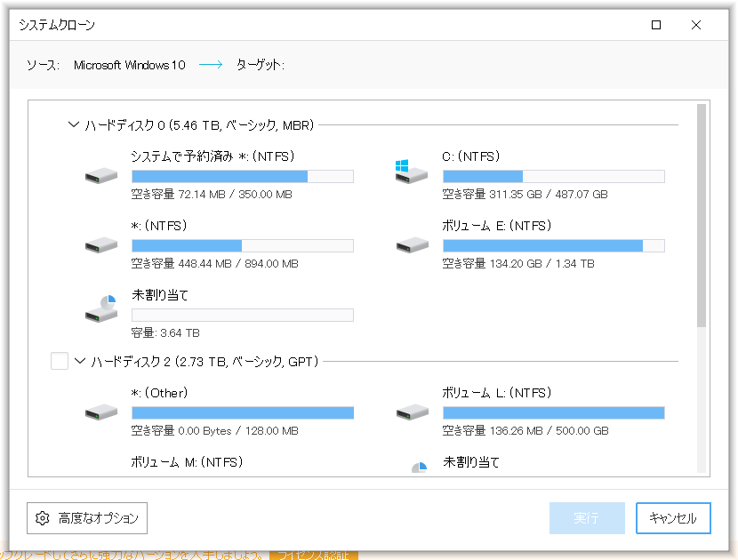Click the pie-chart icon beside 未割り当て on disk 2
Image resolution: width=738 pixels, height=560 pixels.
tap(417, 466)
